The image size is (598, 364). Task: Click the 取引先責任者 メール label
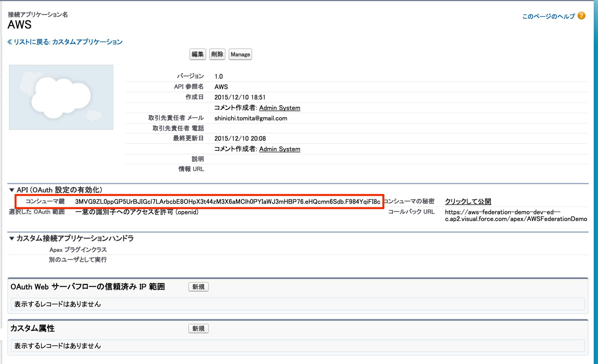[x=176, y=118]
